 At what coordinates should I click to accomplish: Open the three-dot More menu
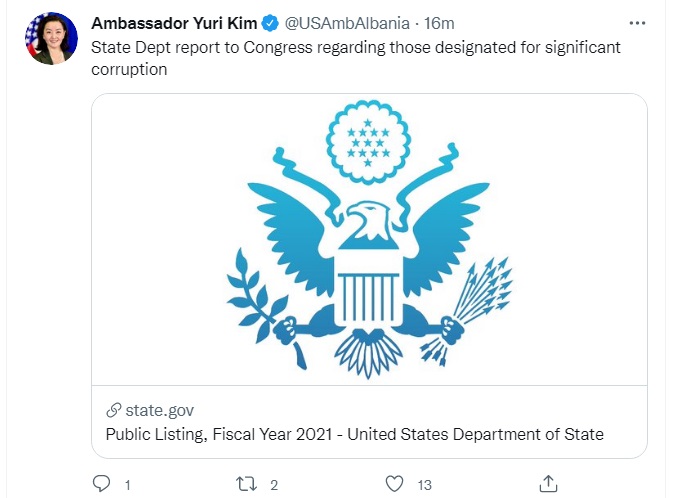[637, 22]
